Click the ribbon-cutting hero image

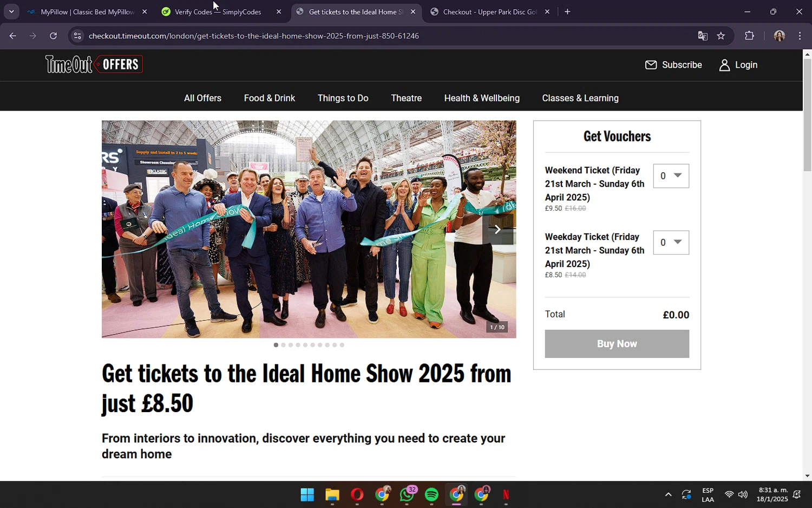(309, 230)
